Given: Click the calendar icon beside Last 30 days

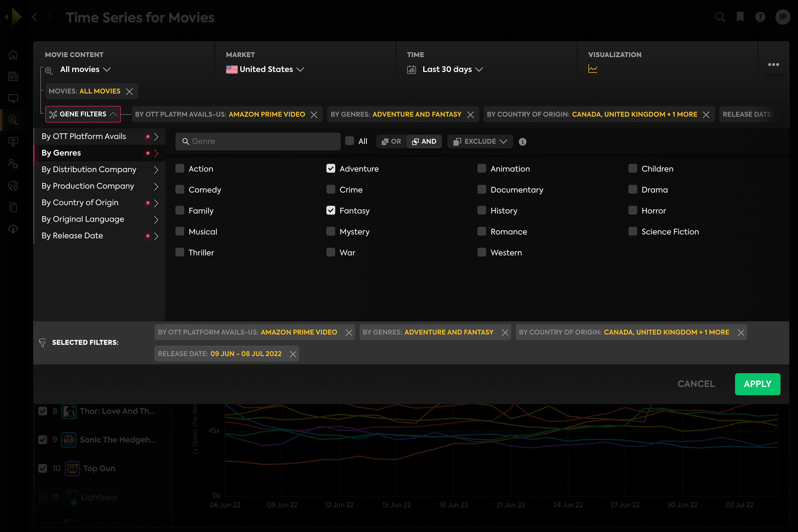Looking at the screenshot, I should pos(412,69).
